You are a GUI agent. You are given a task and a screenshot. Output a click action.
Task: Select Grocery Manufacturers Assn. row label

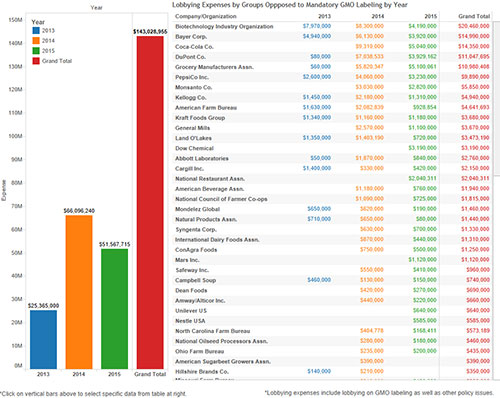214,67
